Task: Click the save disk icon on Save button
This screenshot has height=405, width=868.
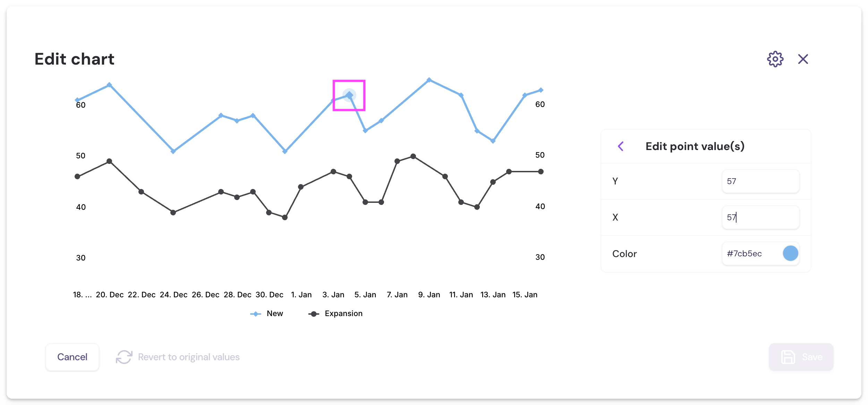Action: point(789,357)
